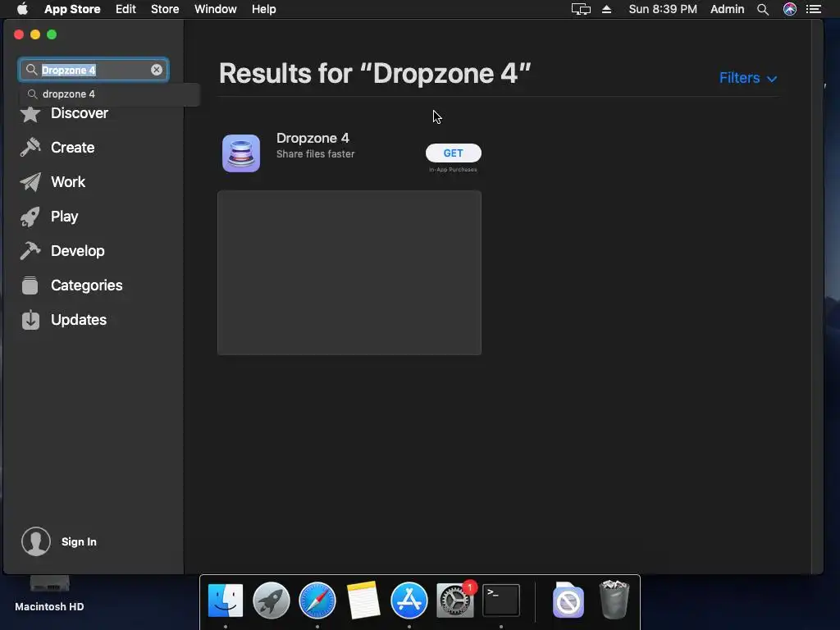Click the magnifier icon in search field
Viewport: 840px width, 630px height.
pyautogui.click(x=32, y=70)
